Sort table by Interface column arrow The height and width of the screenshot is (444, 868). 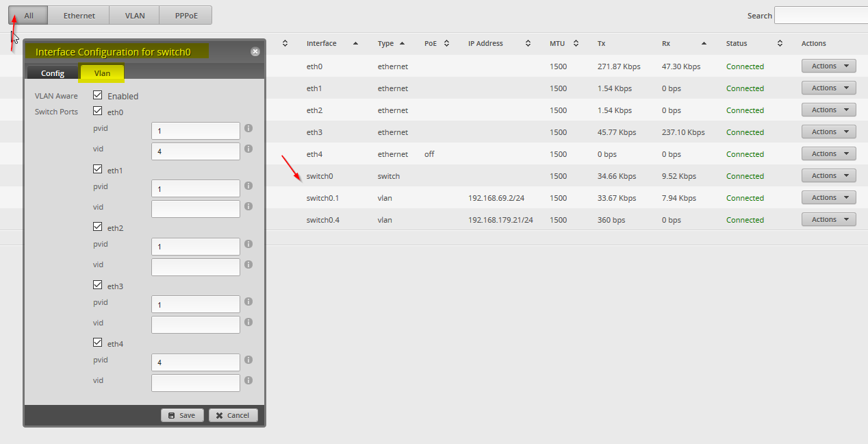(x=355, y=43)
